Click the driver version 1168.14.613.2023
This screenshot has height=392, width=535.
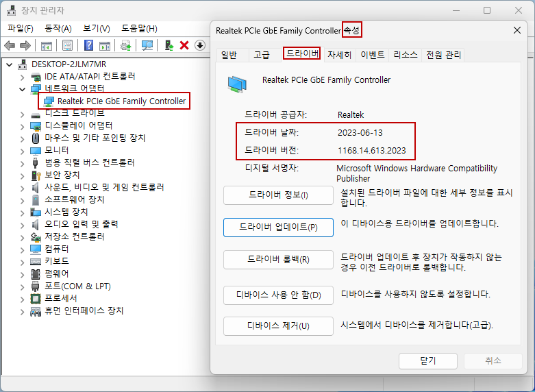(371, 151)
